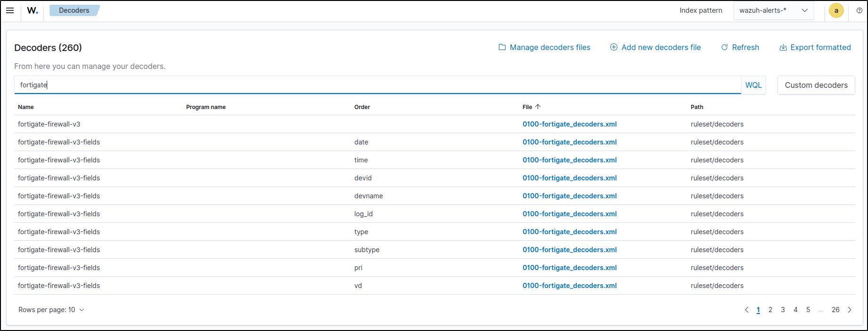Click decoder name in the 'time' row
Screen dimensions: 868x331
tap(59, 160)
